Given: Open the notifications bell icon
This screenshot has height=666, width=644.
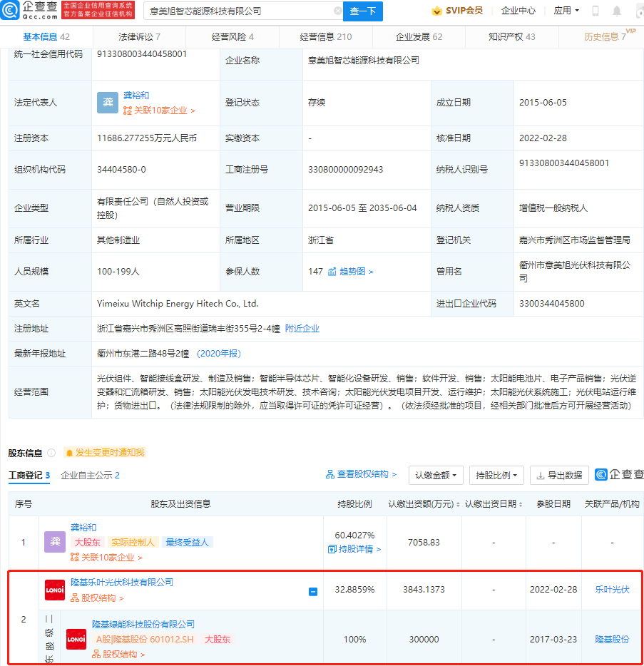Looking at the screenshot, I should click(x=617, y=11).
